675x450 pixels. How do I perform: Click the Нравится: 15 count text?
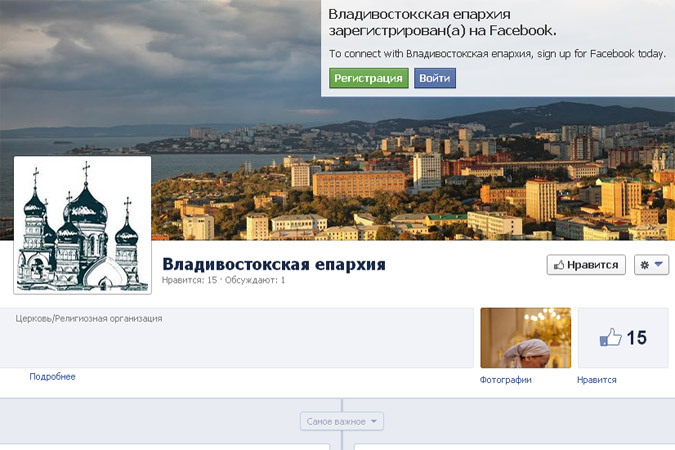(x=192, y=281)
